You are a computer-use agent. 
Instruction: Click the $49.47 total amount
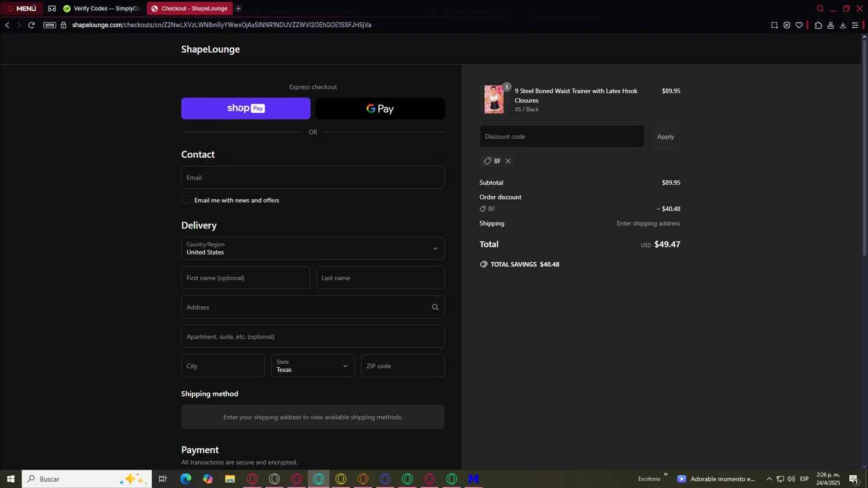pyautogui.click(x=667, y=245)
